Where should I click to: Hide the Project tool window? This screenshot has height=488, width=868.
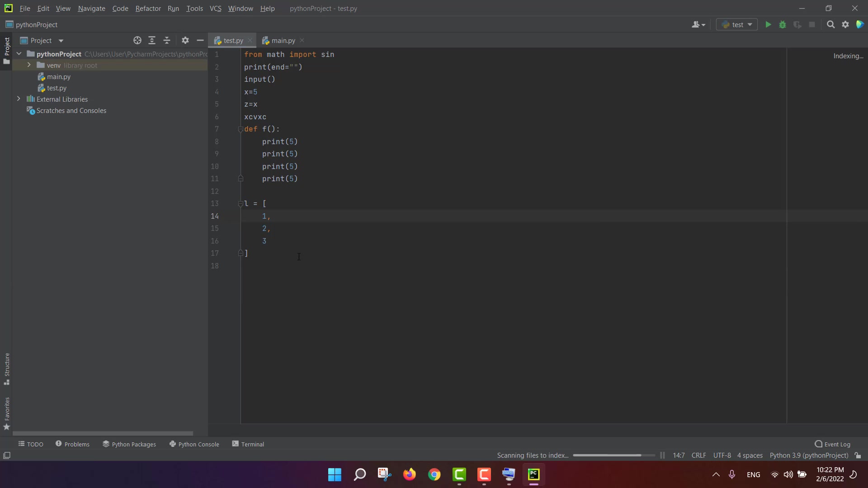pyautogui.click(x=200, y=41)
